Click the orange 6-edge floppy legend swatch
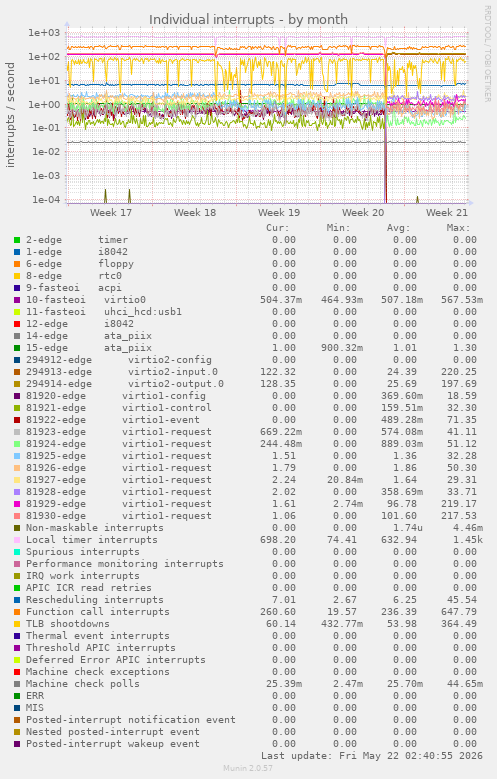 tap(17, 264)
